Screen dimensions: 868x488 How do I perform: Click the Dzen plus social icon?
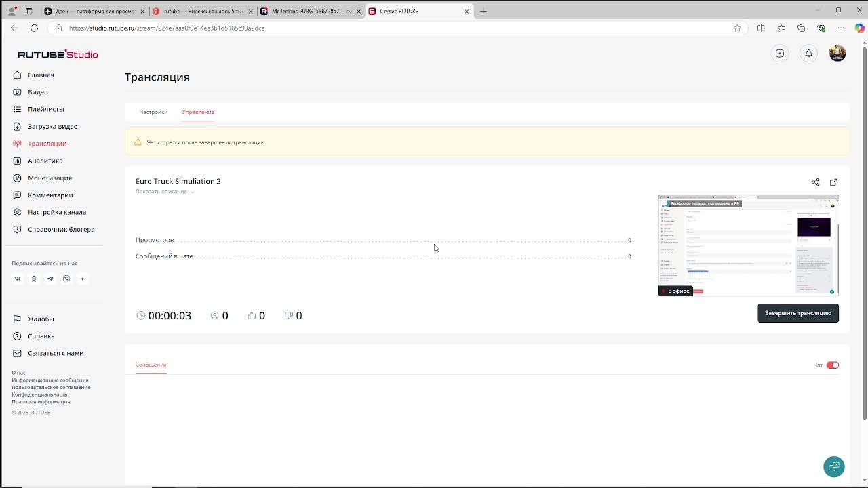pyautogui.click(x=83, y=279)
